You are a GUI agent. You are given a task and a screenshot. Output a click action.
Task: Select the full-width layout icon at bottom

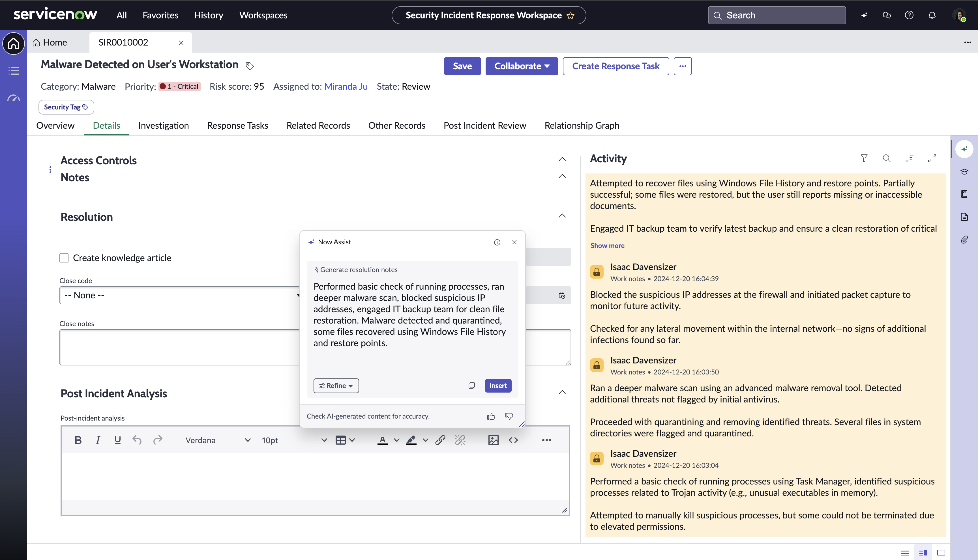coord(941,552)
